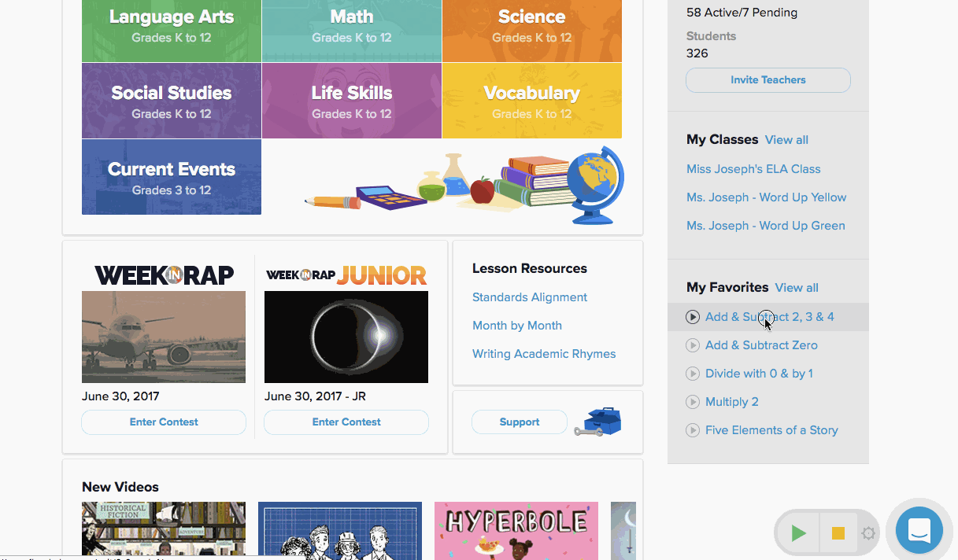Open the chat messenger bubble icon
Screen dimensions: 958x560
tap(919, 531)
